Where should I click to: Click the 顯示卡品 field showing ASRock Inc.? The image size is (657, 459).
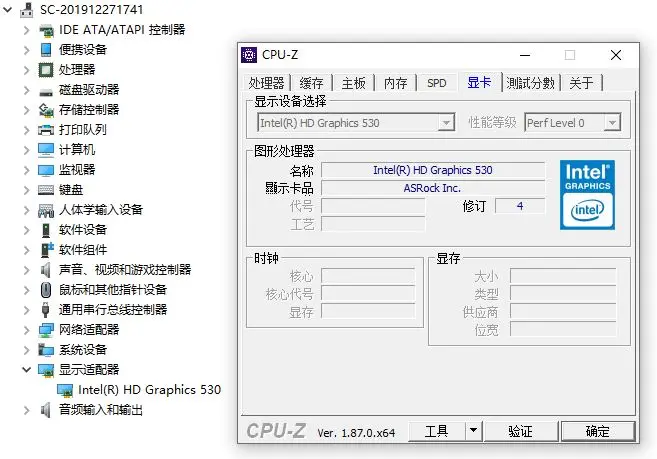pos(433,188)
